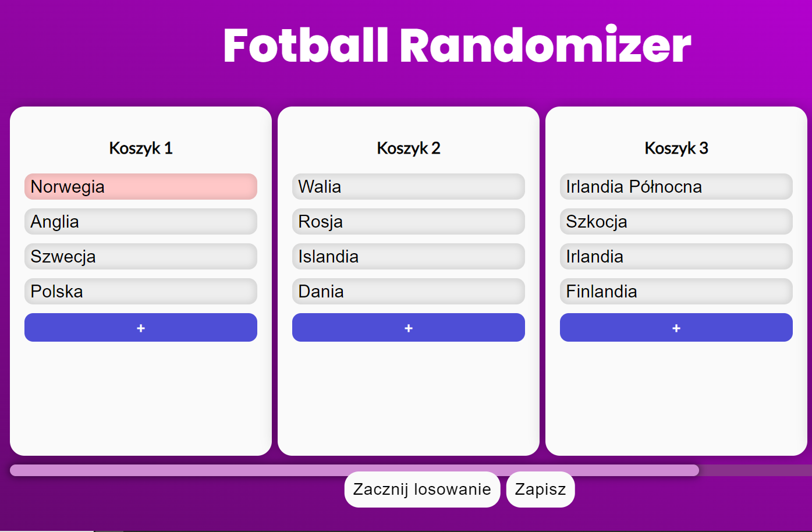The width and height of the screenshot is (812, 532).
Task: Click on the Rosja field
Action: click(408, 222)
